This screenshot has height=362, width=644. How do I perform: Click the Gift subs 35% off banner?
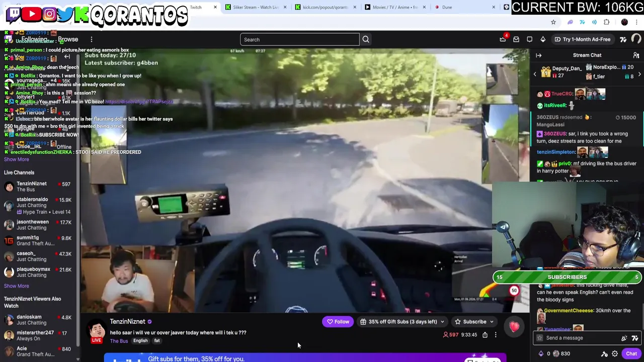coord(305,358)
